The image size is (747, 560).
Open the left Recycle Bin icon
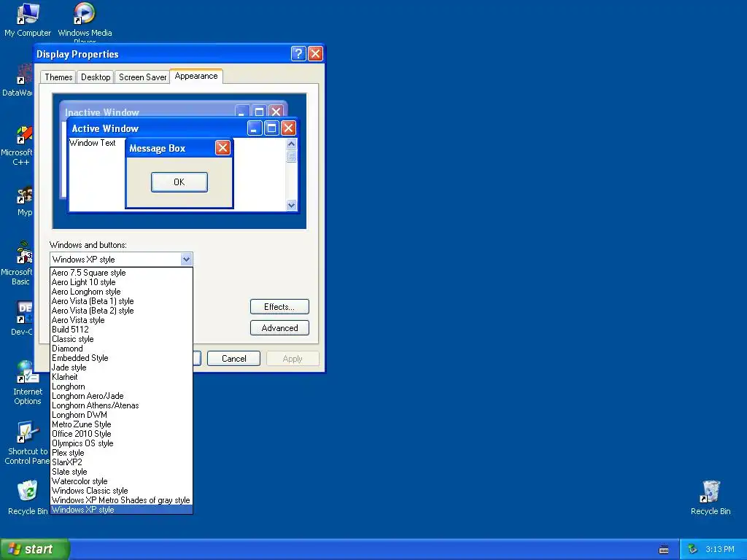point(28,497)
